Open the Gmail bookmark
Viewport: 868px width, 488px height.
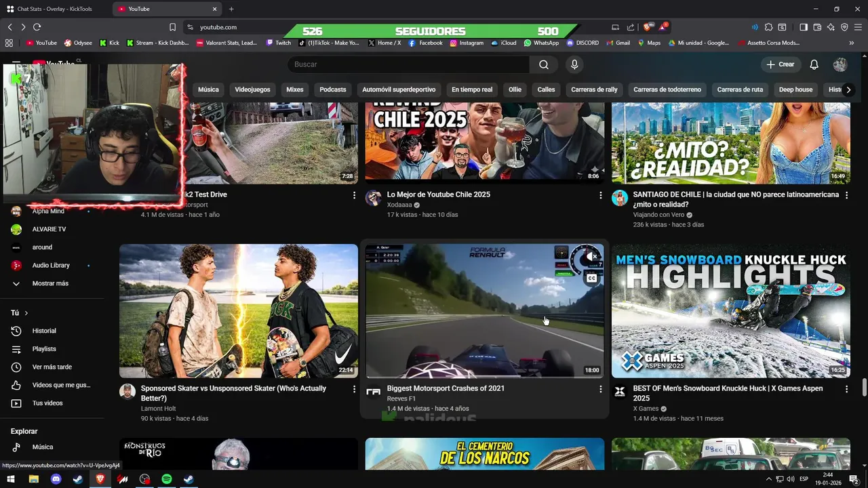coord(618,43)
